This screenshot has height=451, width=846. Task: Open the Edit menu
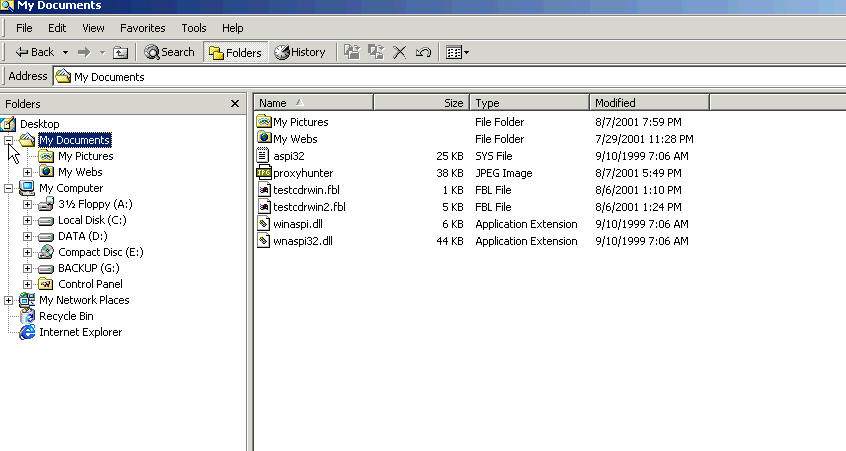pyautogui.click(x=57, y=28)
